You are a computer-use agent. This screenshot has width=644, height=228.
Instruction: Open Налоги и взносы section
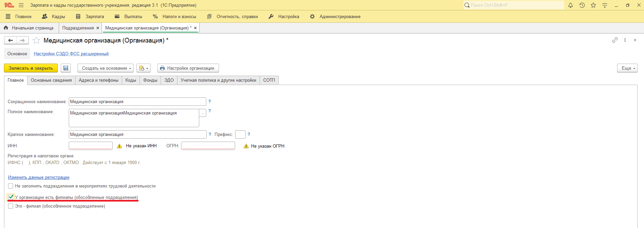tap(174, 16)
